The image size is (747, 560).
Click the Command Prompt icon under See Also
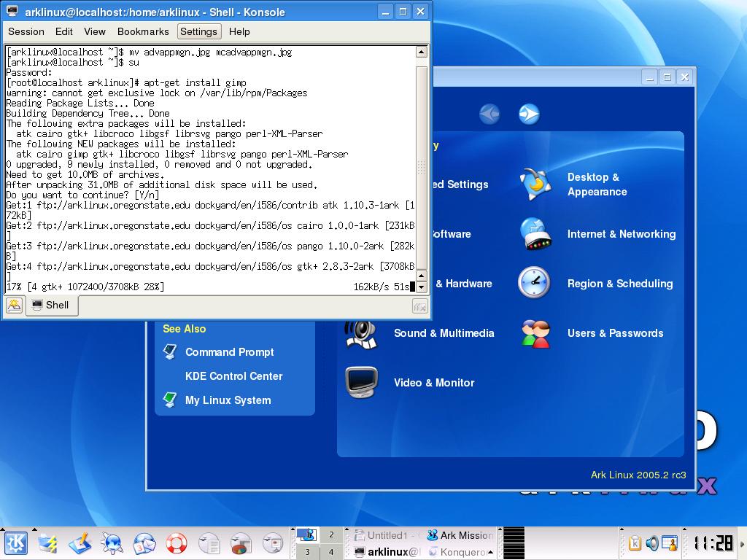tap(170, 351)
